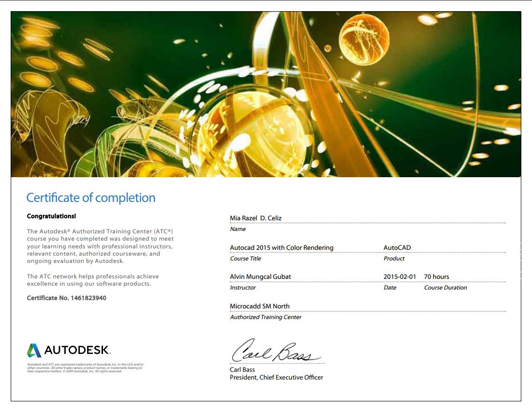Click the 'Course Duration' label

445,288
